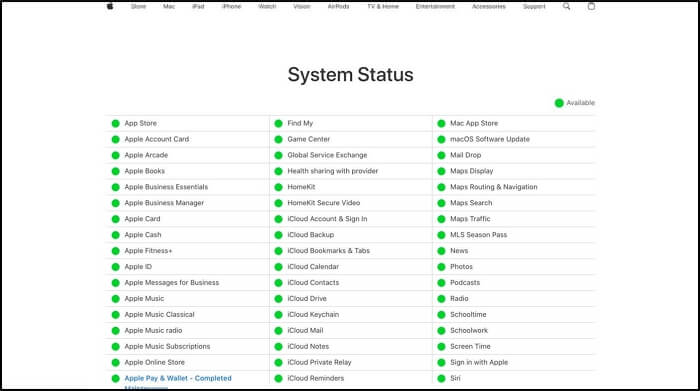700x391 pixels.
Task: Click the Apple Account Card entry
Action: coord(157,139)
